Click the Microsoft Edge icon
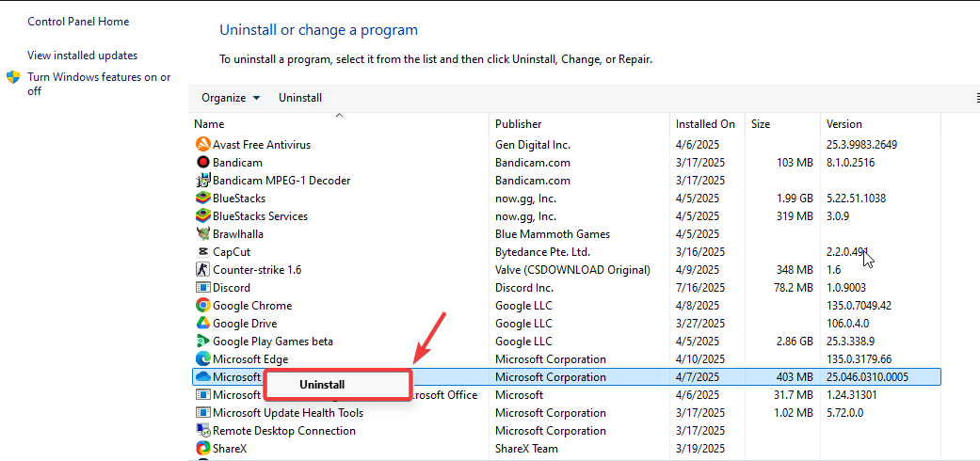This screenshot has height=461, width=980. [x=202, y=359]
